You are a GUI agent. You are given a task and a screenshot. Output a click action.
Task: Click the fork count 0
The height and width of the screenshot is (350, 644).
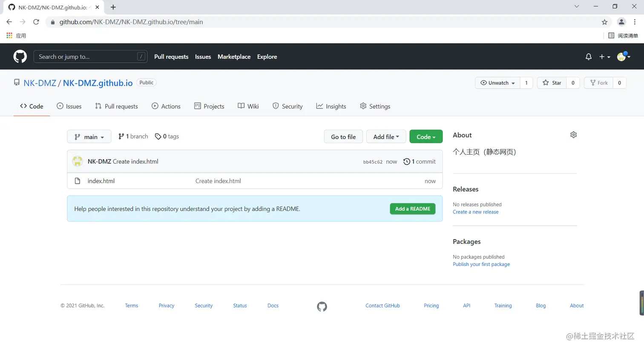pos(619,83)
